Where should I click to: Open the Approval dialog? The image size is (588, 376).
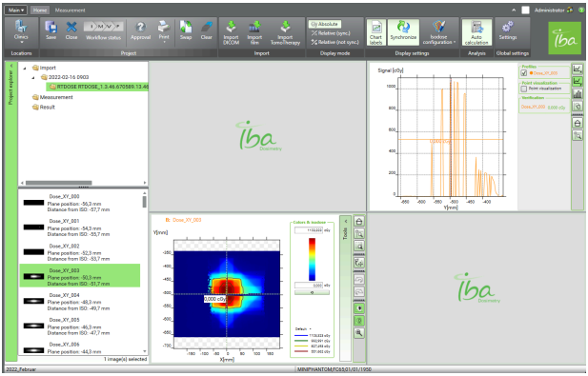[x=141, y=30]
